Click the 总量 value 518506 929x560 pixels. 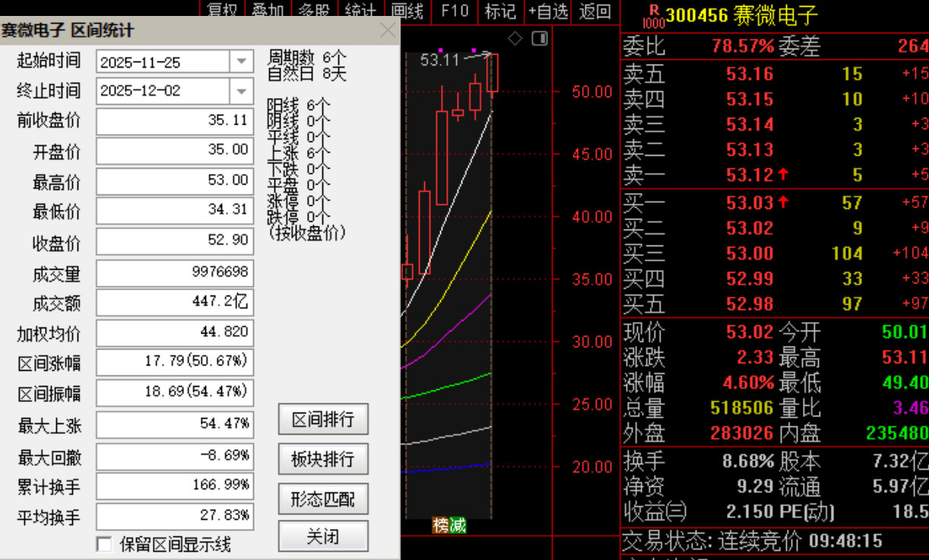coord(742,408)
